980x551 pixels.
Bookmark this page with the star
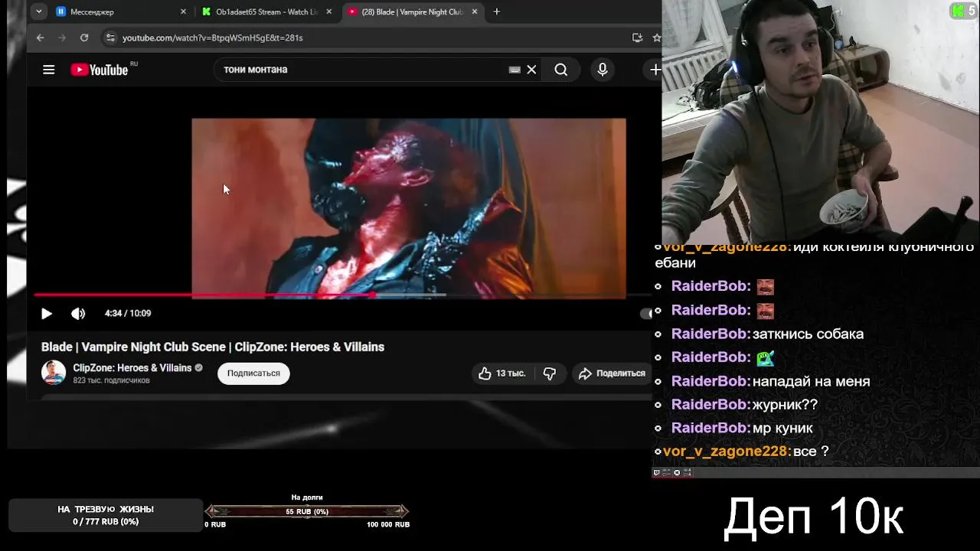(656, 37)
